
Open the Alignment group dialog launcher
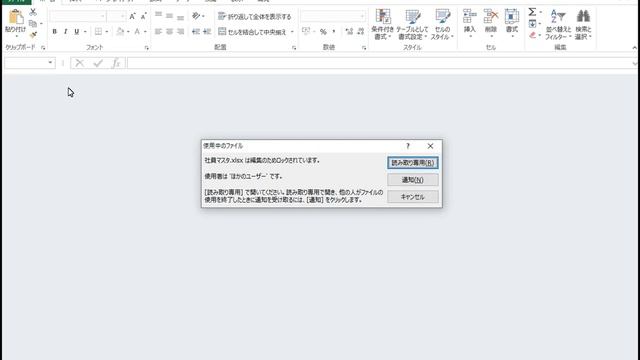[x=293, y=48]
